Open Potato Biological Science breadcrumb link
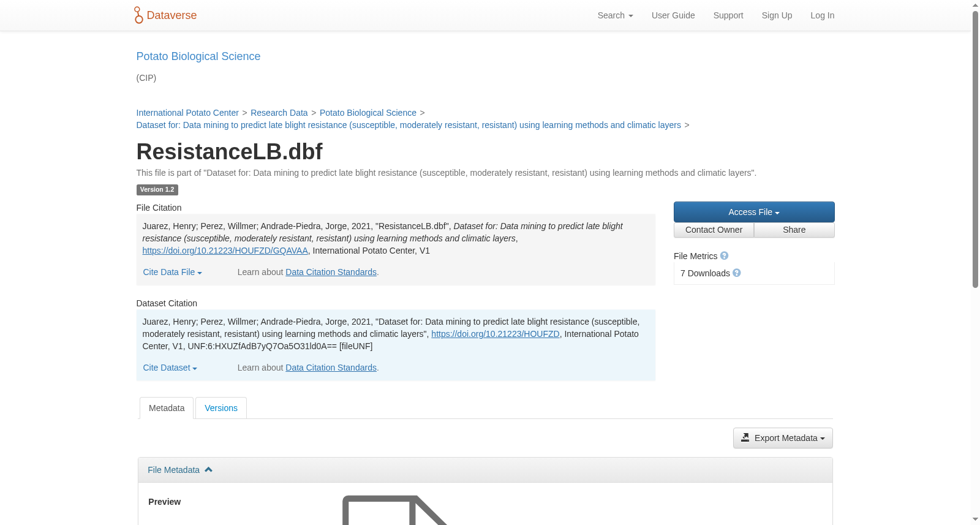980x525 pixels. (x=368, y=113)
